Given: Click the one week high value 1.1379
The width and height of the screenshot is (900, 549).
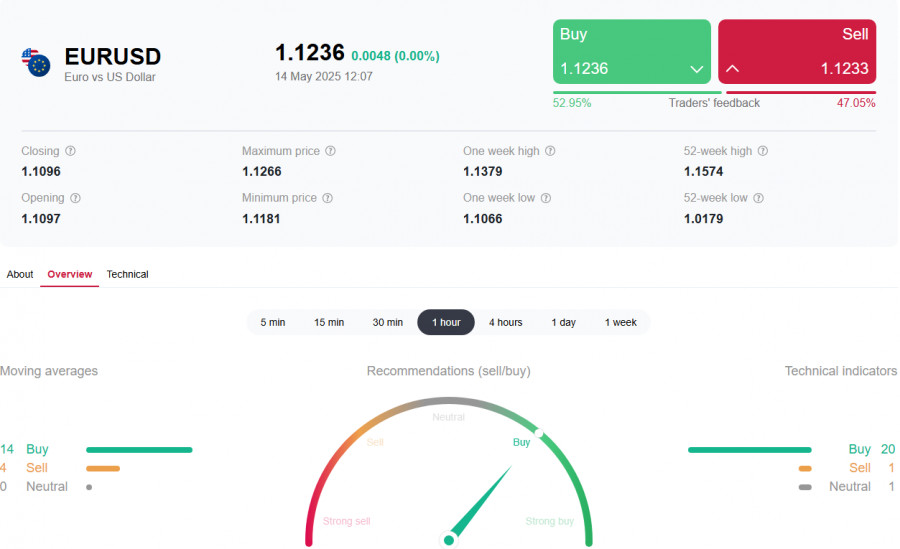Looking at the screenshot, I should [483, 172].
